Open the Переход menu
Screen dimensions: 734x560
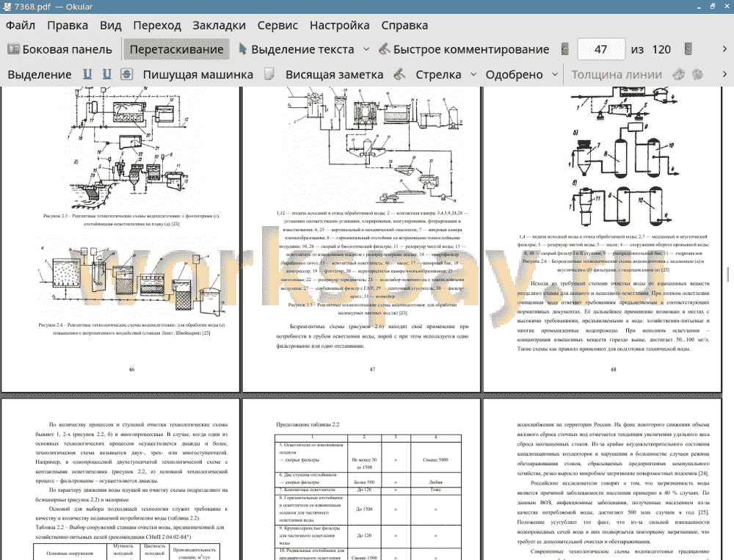(x=157, y=25)
